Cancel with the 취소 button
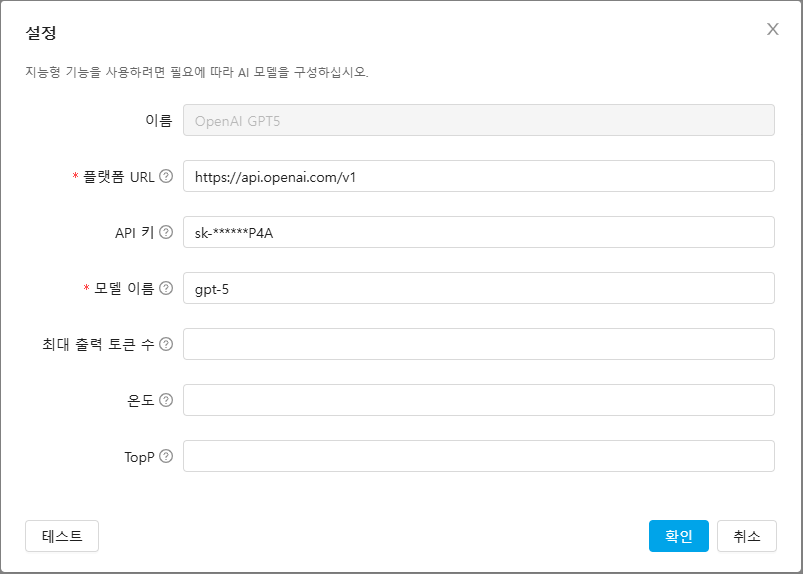This screenshot has height=574, width=803. coord(747,536)
